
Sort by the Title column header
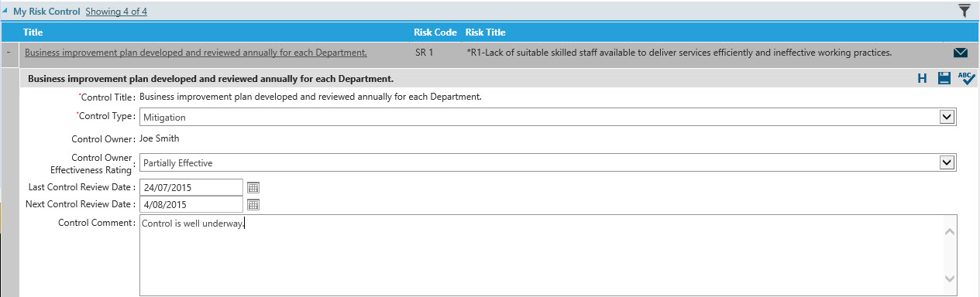[33, 32]
